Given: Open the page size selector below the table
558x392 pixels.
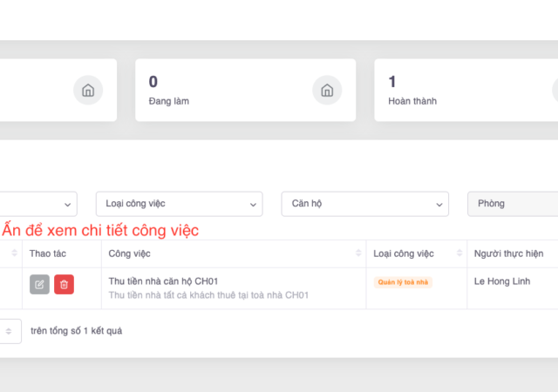Looking at the screenshot, I should (x=10, y=331).
